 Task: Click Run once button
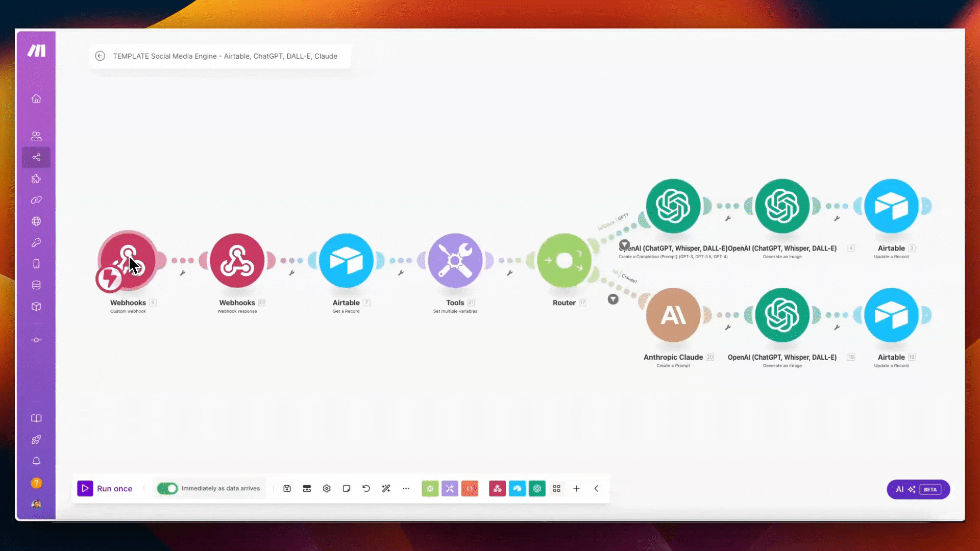pos(105,488)
